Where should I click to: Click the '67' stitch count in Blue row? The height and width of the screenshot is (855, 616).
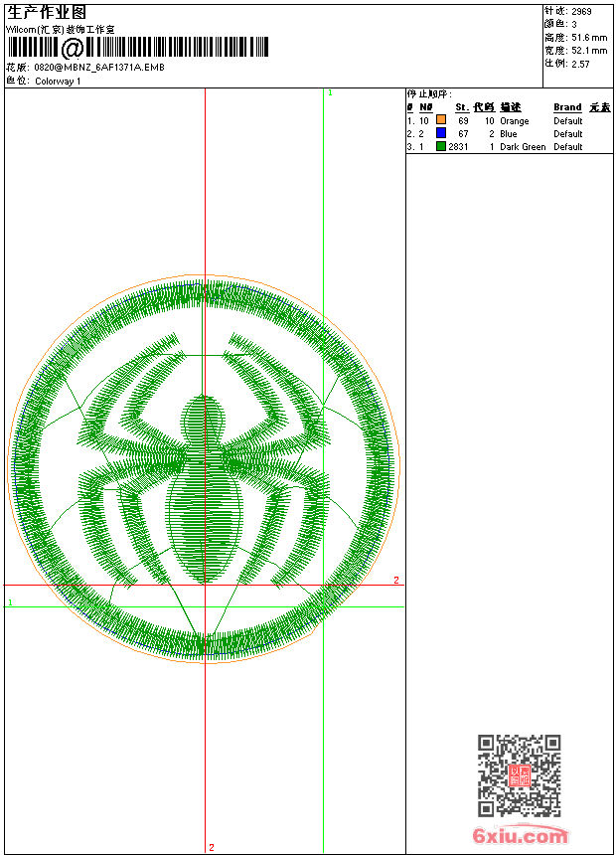pyautogui.click(x=463, y=133)
